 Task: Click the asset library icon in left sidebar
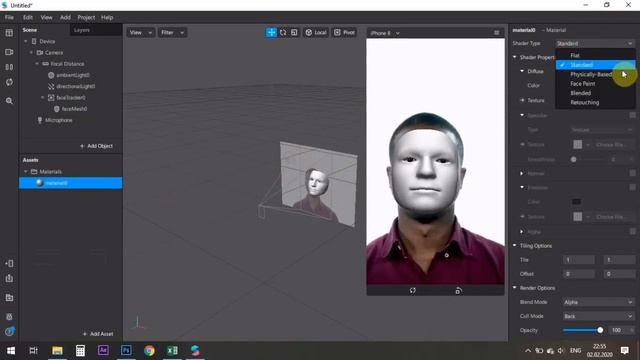[9, 298]
